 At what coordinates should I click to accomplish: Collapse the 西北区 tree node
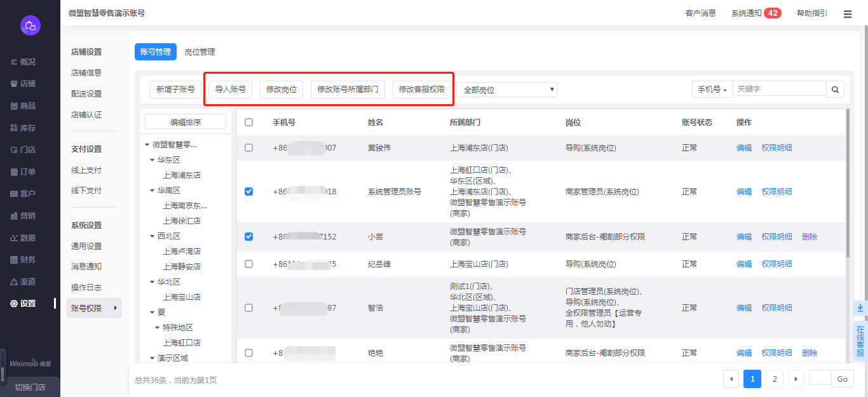click(153, 236)
